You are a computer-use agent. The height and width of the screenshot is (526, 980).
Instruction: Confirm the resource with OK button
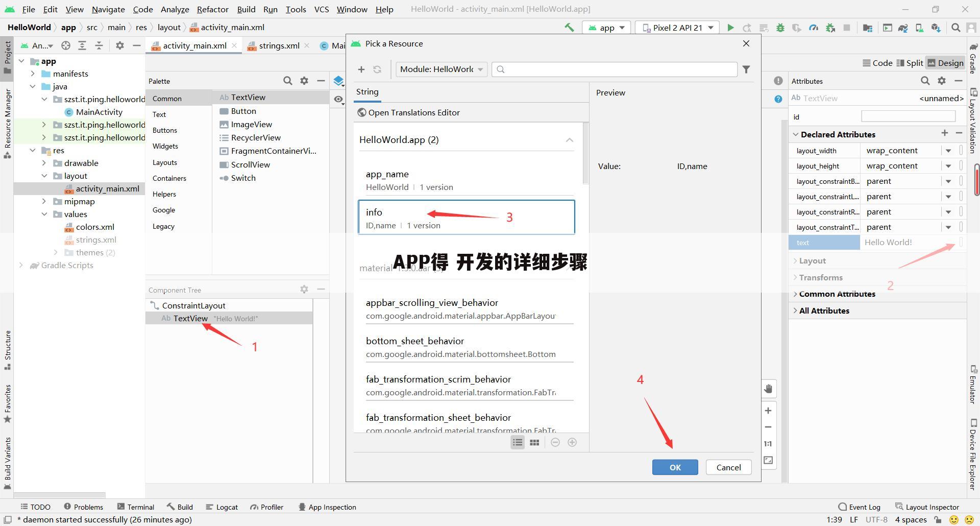pos(675,467)
